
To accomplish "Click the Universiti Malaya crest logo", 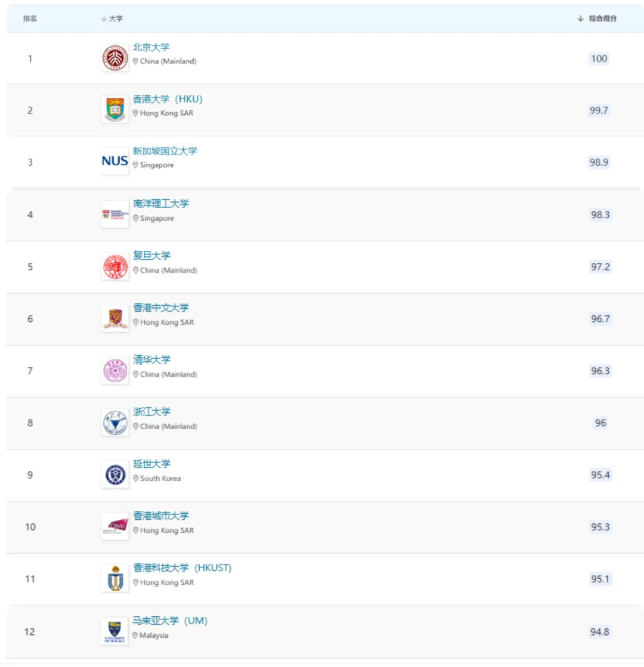I will pyautogui.click(x=114, y=631).
